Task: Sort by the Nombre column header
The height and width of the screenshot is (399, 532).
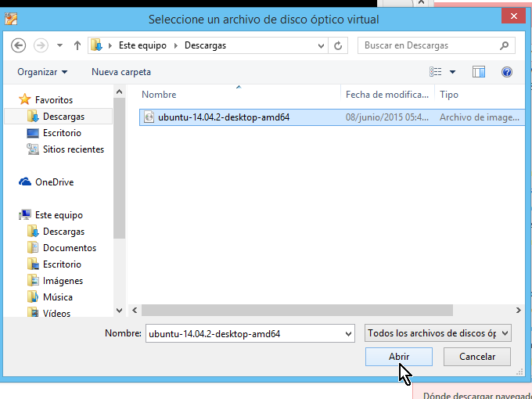Action: pos(159,95)
